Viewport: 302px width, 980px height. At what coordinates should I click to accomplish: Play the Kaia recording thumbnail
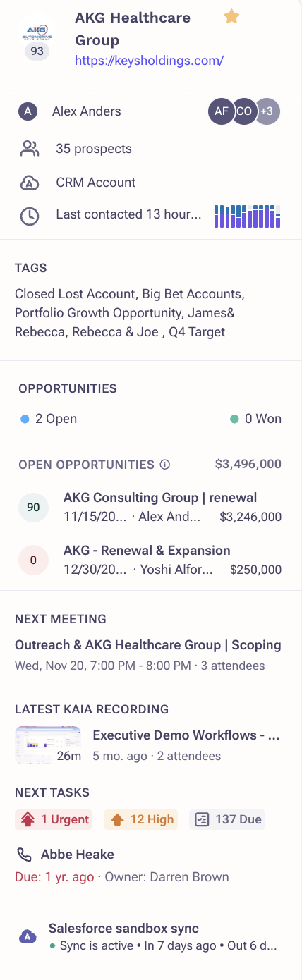48,745
